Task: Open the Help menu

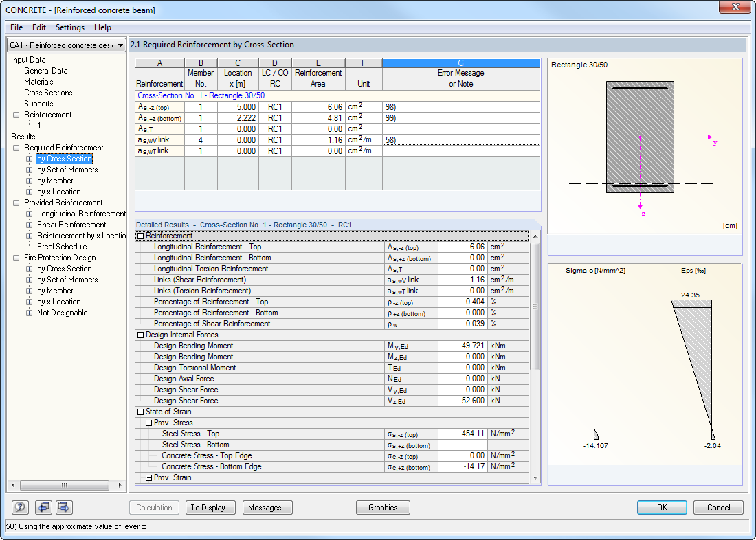Action: point(102,27)
